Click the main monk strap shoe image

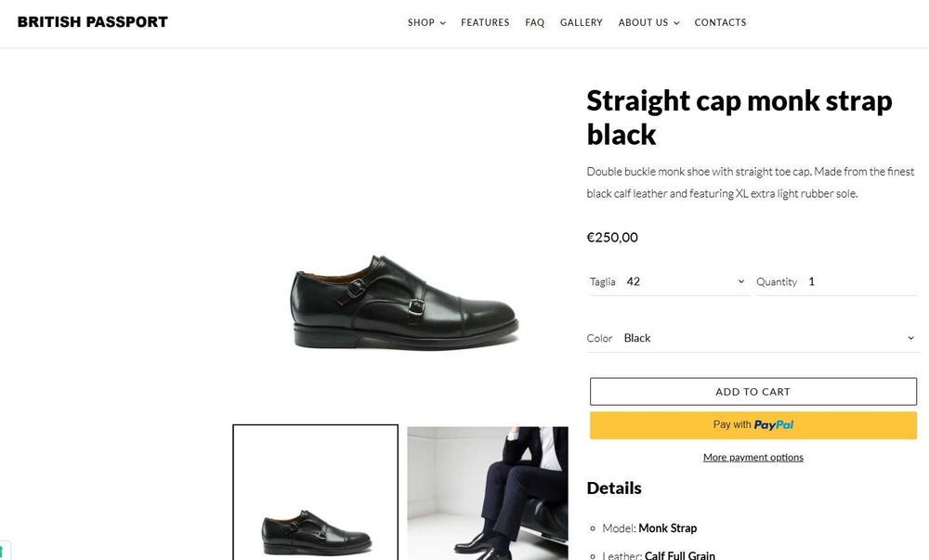point(404,302)
